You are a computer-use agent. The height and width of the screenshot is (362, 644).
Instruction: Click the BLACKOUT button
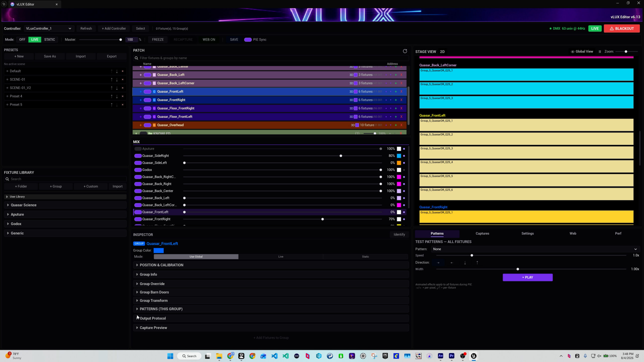point(622,28)
